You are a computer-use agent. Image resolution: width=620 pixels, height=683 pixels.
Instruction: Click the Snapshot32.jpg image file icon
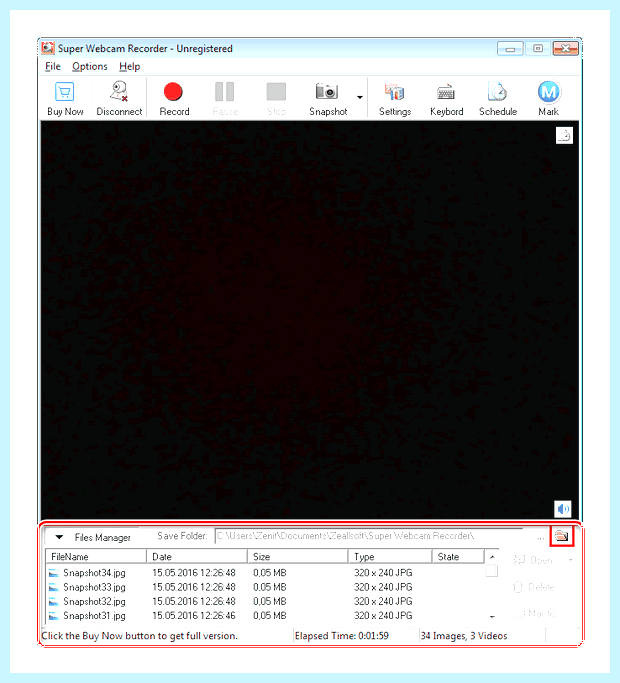(x=53, y=602)
